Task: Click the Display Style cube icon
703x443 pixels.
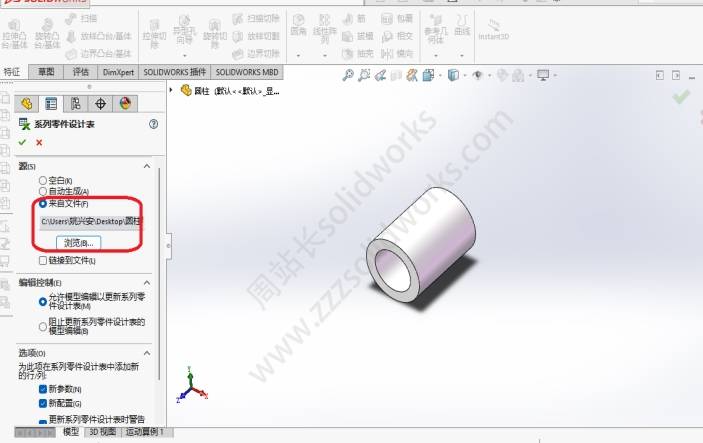Action: [453, 75]
